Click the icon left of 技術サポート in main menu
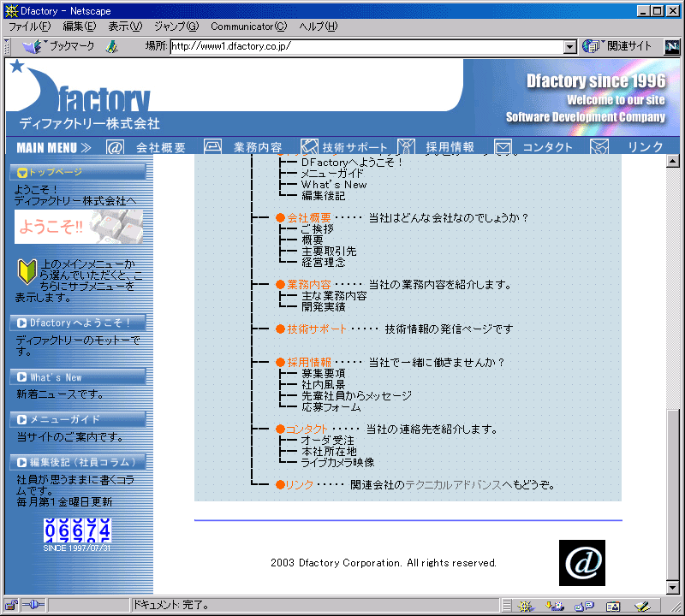685x616 pixels. tap(309, 146)
